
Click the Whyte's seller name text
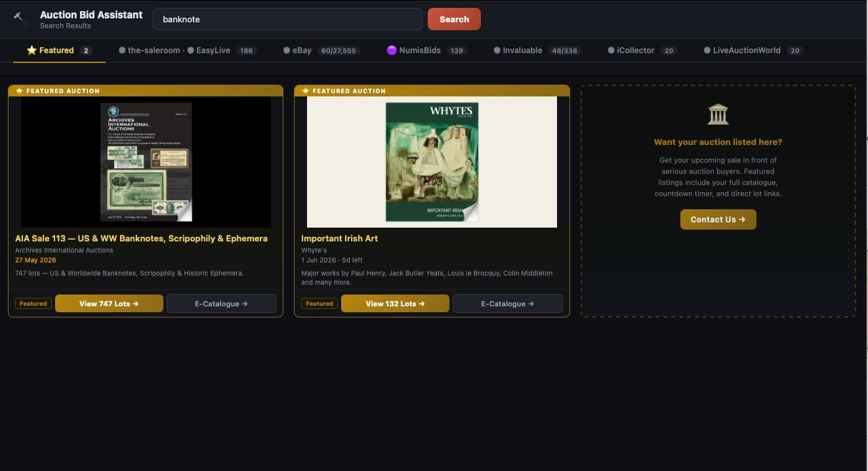tap(314, 250)
